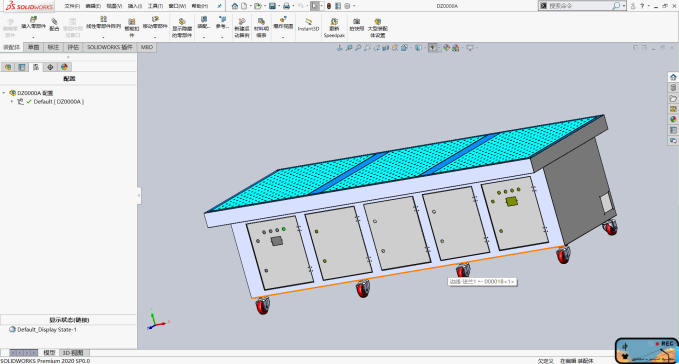Open 编辑(E) Edit menu
This screenshot has width=679, height=364.
click(x=93, y=6)
